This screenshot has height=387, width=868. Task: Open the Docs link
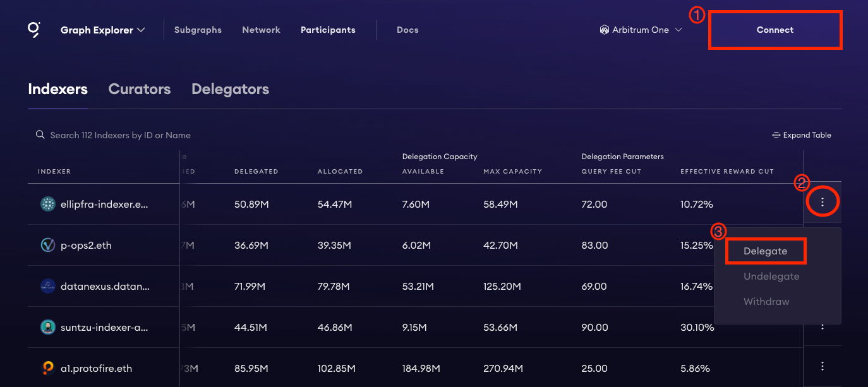click(407, 30)
